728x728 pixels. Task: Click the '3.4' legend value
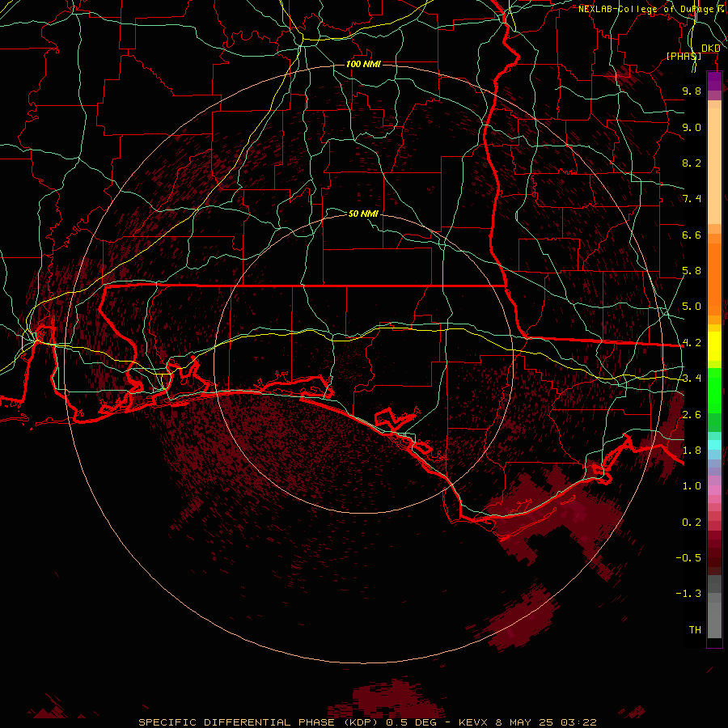tap(692, 379)
